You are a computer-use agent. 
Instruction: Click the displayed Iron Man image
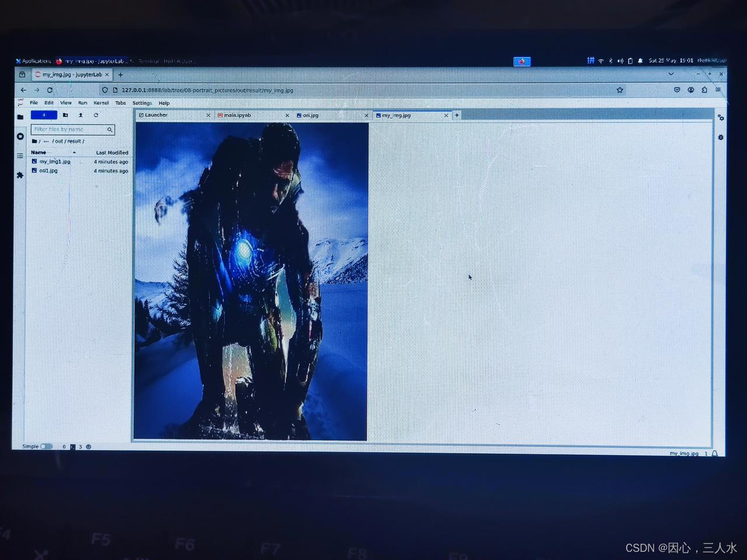(251, 281)
